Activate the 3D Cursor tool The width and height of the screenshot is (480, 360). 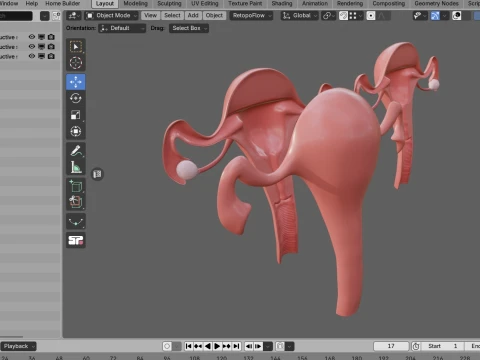point(76,63)
